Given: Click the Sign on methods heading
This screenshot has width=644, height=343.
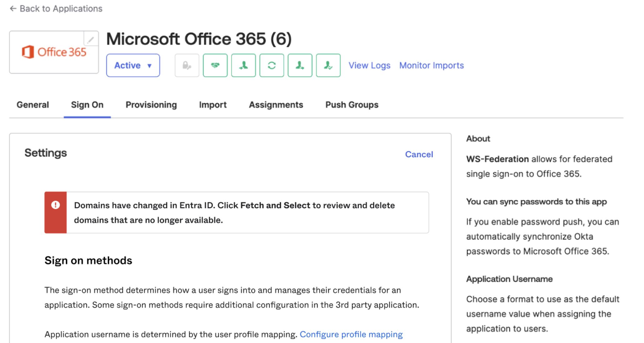Looking at the screenshot, I should pyautogui.click(x=88, y=261).
